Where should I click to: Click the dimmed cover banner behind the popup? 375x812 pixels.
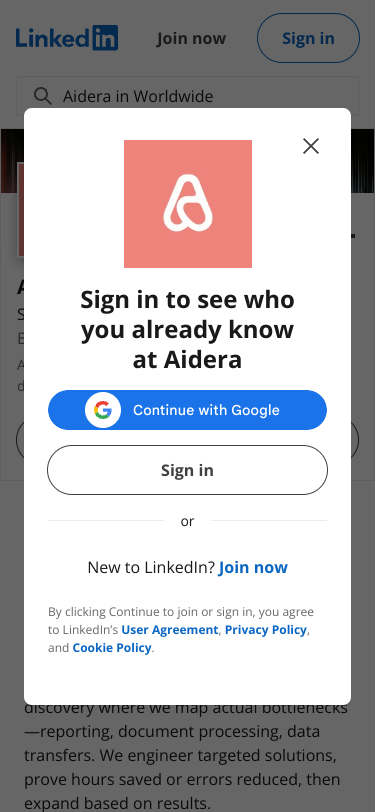363,161
